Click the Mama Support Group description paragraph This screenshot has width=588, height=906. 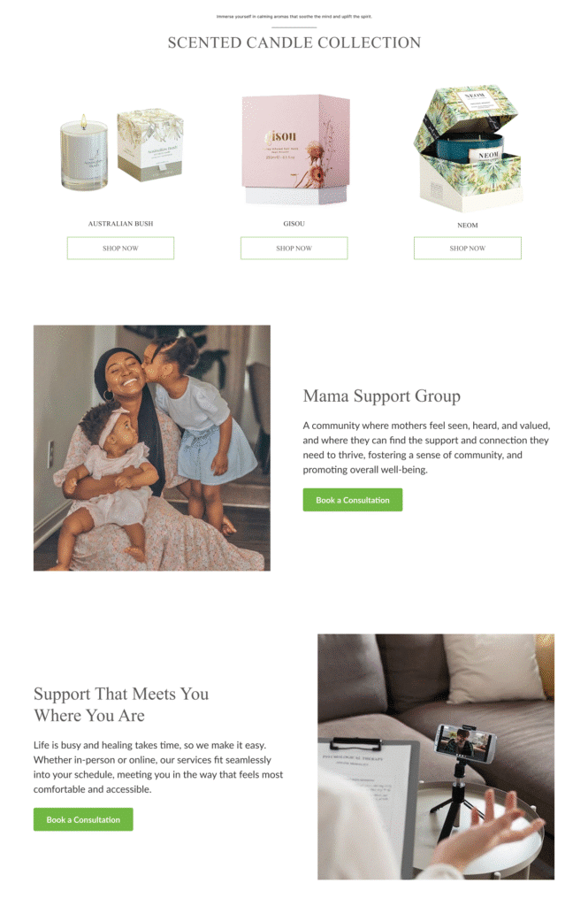coord(427,448)
